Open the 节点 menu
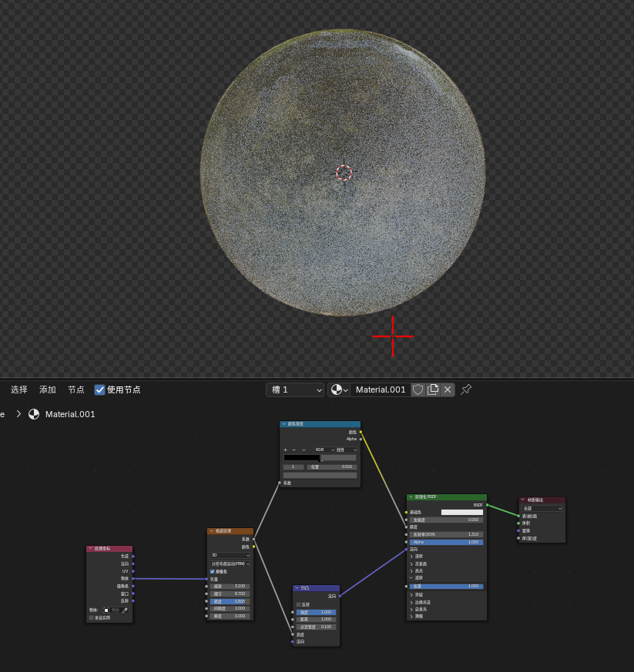Screen dimensions: 634x672 76,389
